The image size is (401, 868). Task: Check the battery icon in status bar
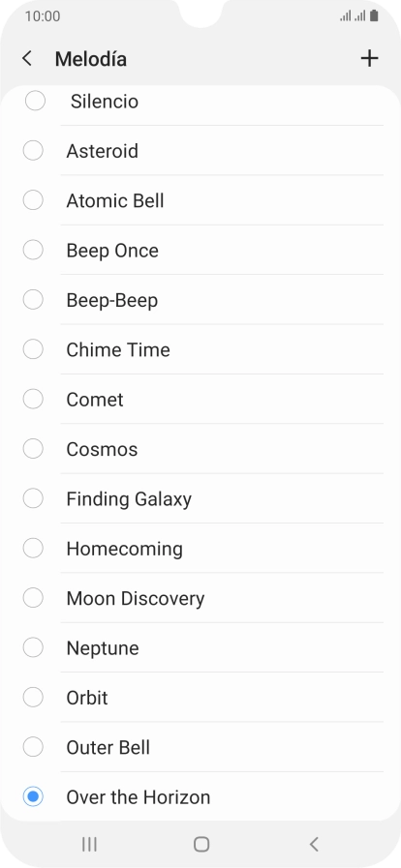pyautogui.click(x=375, y=16)
